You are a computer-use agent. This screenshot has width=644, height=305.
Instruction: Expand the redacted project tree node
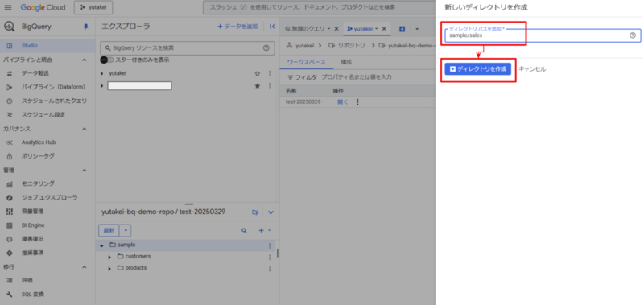pyautogui.click(x=102, y=86)
